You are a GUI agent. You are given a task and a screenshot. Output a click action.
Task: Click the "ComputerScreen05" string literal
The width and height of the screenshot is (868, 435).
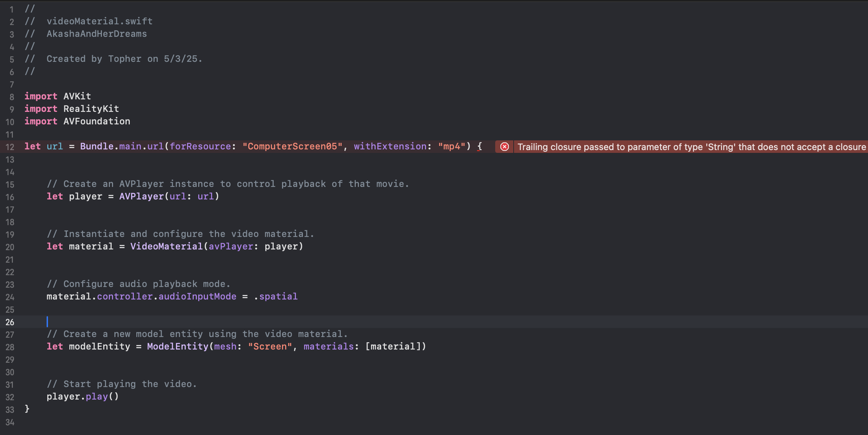(292, 146)
